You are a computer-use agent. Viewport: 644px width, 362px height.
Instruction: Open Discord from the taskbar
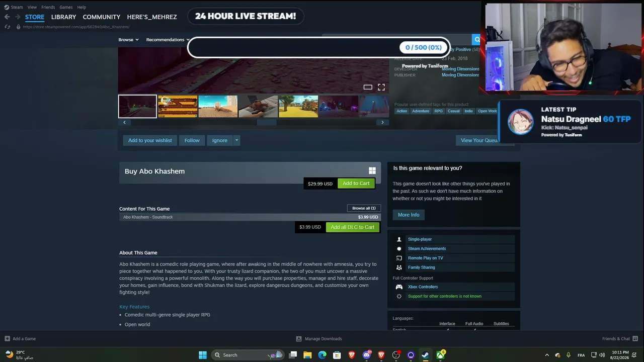click(367, 355)
